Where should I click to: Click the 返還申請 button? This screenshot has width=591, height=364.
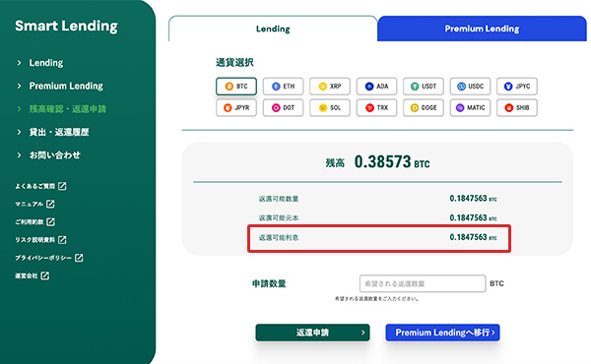(312, 333)
